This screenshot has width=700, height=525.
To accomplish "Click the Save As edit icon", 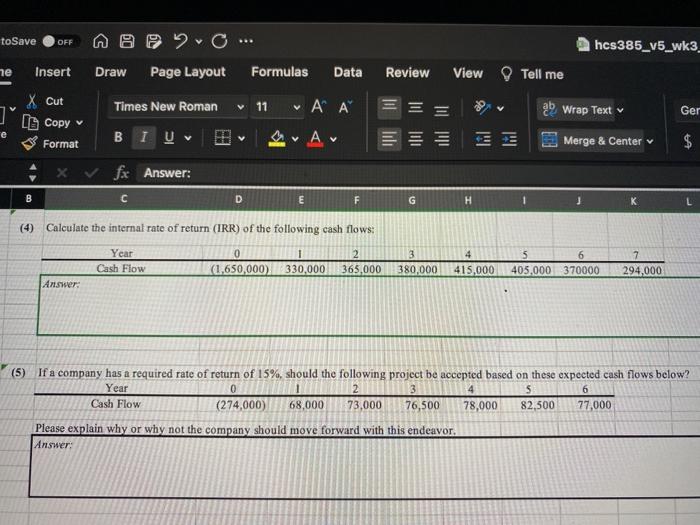I will [x=154, y=42].
